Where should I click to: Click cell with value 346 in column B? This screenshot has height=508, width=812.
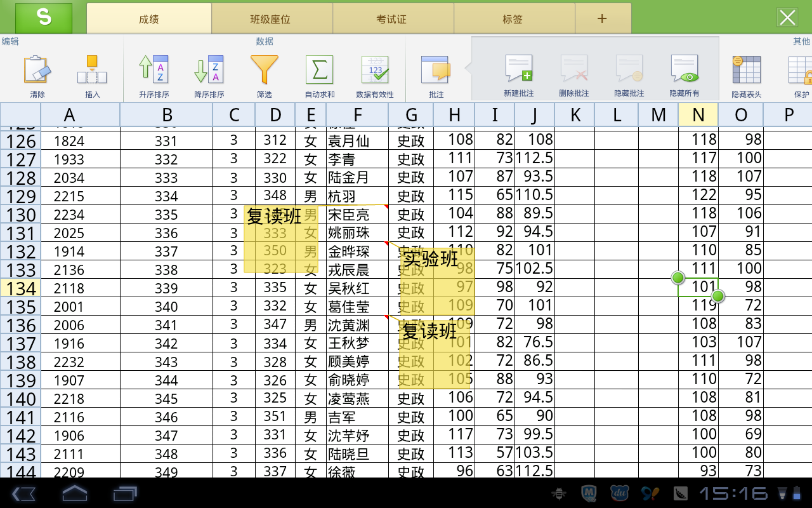coord(166,417)
